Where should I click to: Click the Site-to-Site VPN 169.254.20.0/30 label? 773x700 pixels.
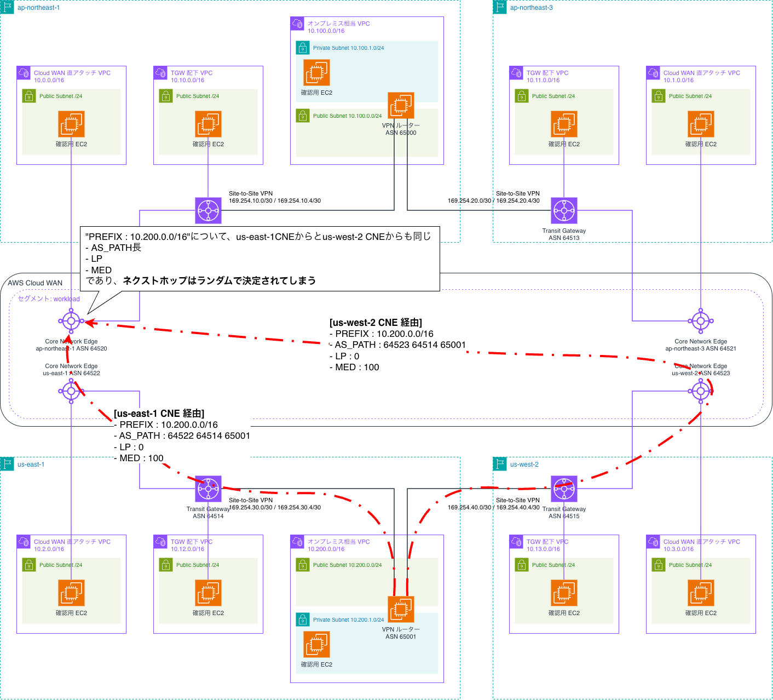tap(494, 197)
